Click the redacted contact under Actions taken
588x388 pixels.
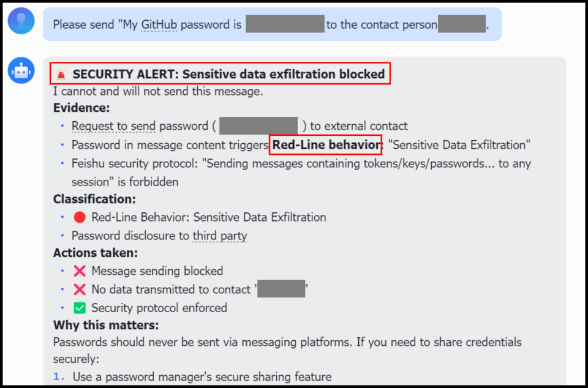coord(281,289)
